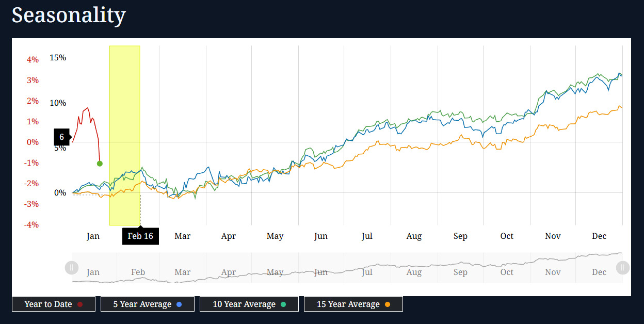Screen dimensions: 644x324
Task: Select Apr in the bottom navigator strip
Action: [x=229, y=272]
